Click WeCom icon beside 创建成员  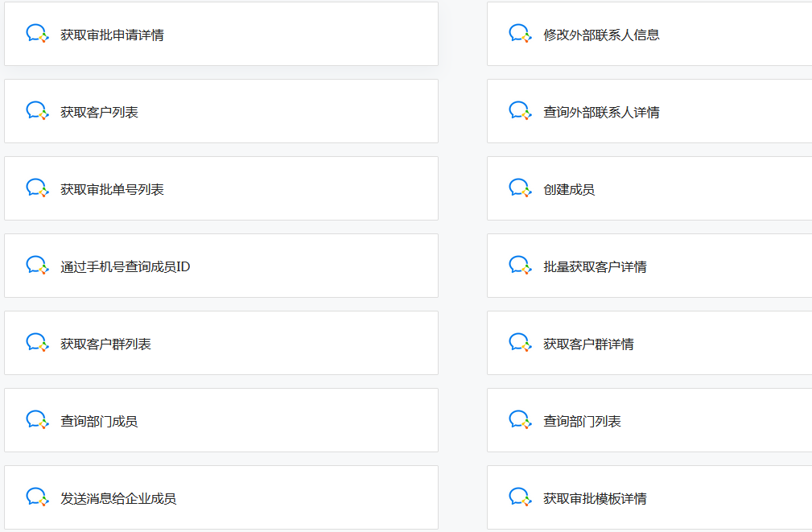coord(520,188)
